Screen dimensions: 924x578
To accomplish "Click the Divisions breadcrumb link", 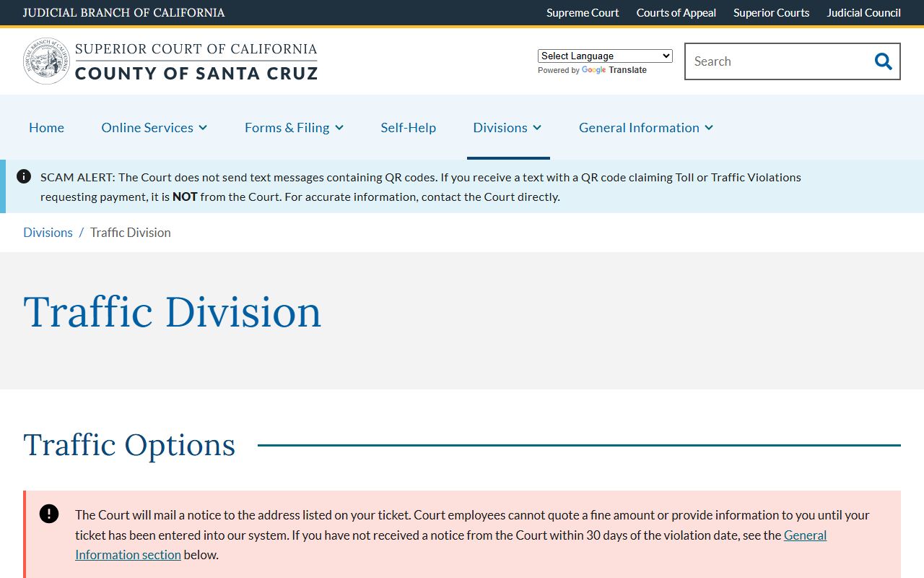I will click(x=48, y=233).
